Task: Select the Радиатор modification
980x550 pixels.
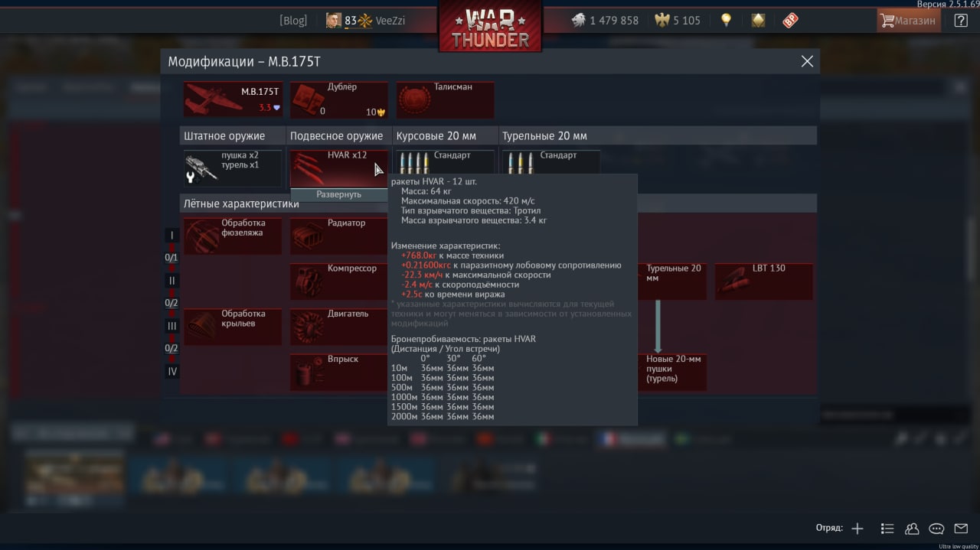Action: tap(338, 236)
